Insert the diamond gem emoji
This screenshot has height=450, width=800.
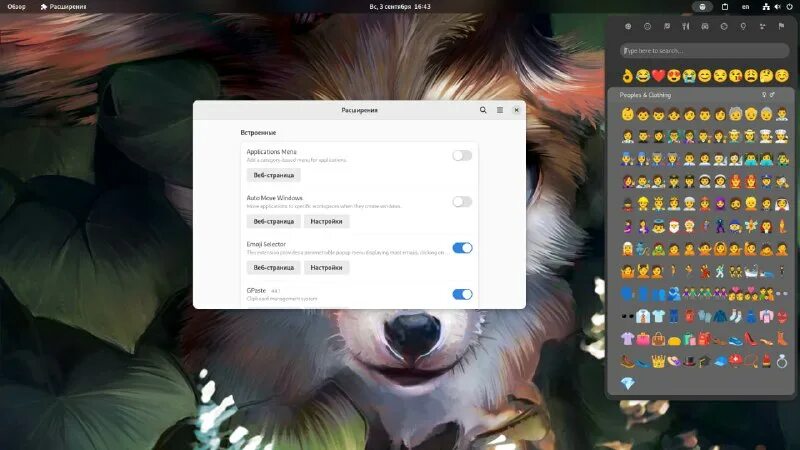point(628,383)
